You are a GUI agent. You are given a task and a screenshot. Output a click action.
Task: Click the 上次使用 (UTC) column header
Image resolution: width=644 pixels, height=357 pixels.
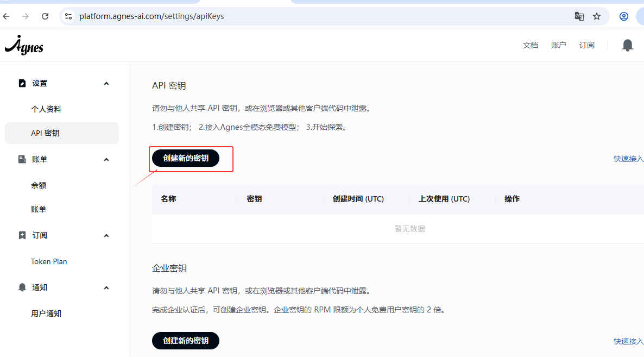pos(444,199)
